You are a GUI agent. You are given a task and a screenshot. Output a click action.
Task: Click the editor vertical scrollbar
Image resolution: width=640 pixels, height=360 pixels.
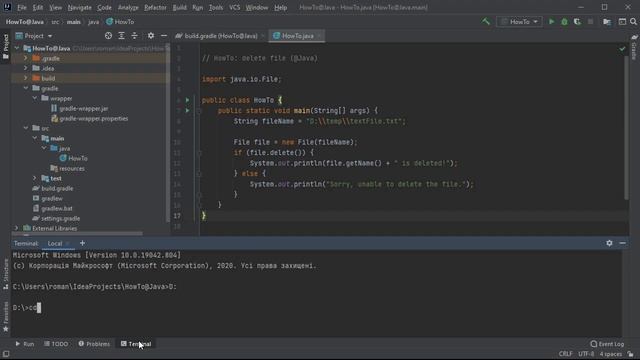[626, 127]
